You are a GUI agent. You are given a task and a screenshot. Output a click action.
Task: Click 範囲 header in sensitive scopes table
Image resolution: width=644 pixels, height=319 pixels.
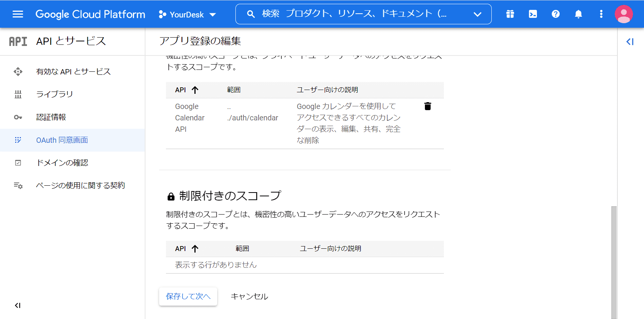(234, 90)
